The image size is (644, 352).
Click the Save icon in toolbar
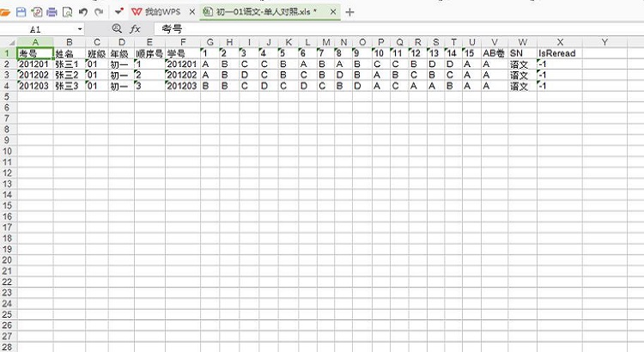tap(21, 12)
